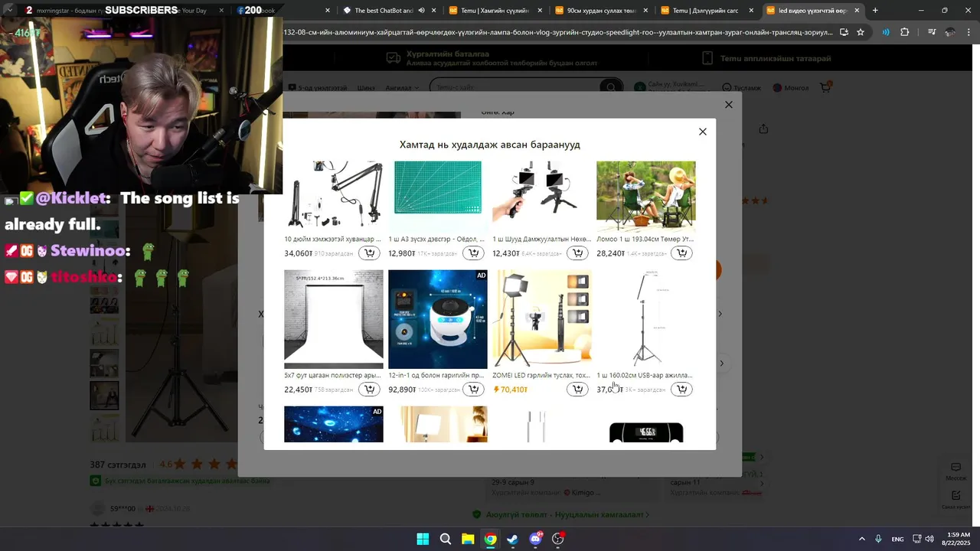This screenshot has height=551, width=980.
Task: Open the ENG language indicator
Action: click(x=897, y=539)
